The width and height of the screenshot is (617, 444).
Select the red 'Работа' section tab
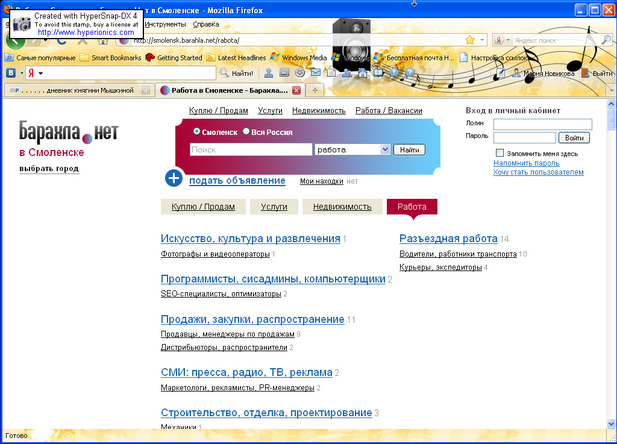412,207
